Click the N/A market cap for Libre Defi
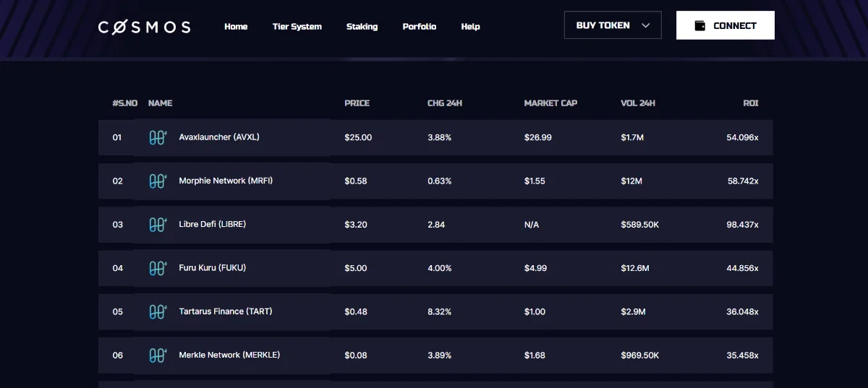This screenshot has width=868, height=388. (x=532, y=225)
